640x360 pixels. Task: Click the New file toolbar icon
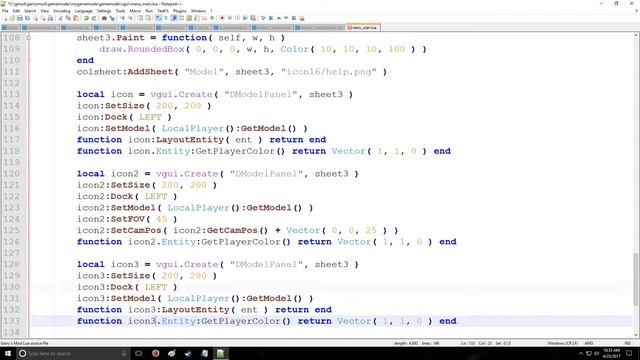pos(5,18)
